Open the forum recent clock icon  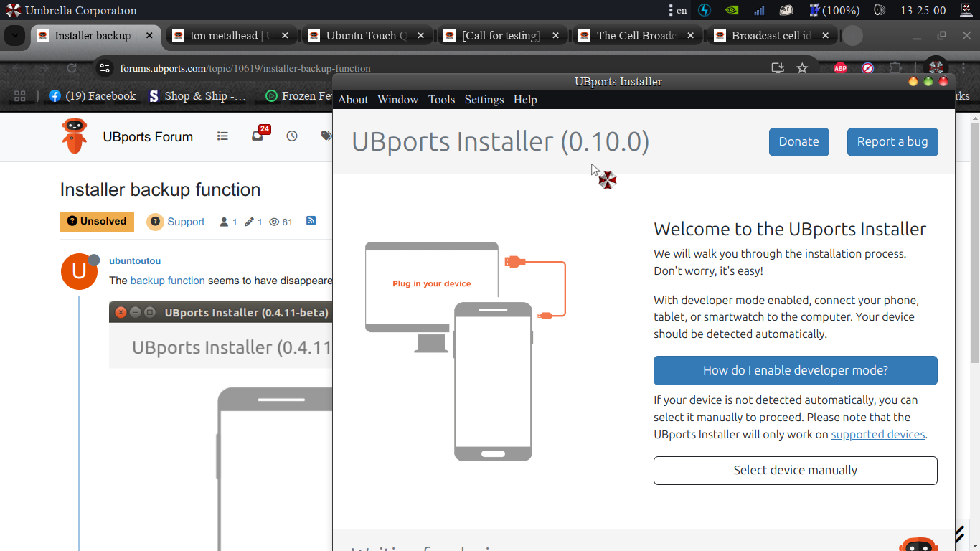(292, 136)
